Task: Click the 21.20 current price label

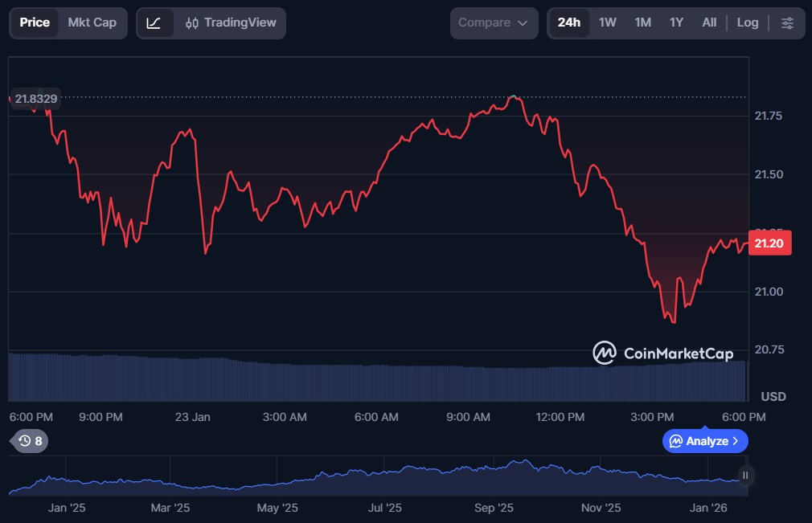Action: pyautogui.click(x=769, y=243)
